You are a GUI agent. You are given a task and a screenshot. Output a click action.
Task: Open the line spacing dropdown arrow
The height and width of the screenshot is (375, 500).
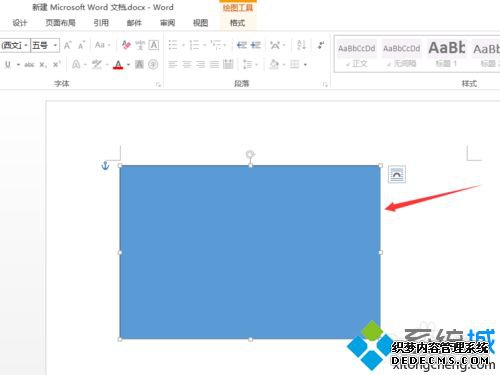click(257, 65)
